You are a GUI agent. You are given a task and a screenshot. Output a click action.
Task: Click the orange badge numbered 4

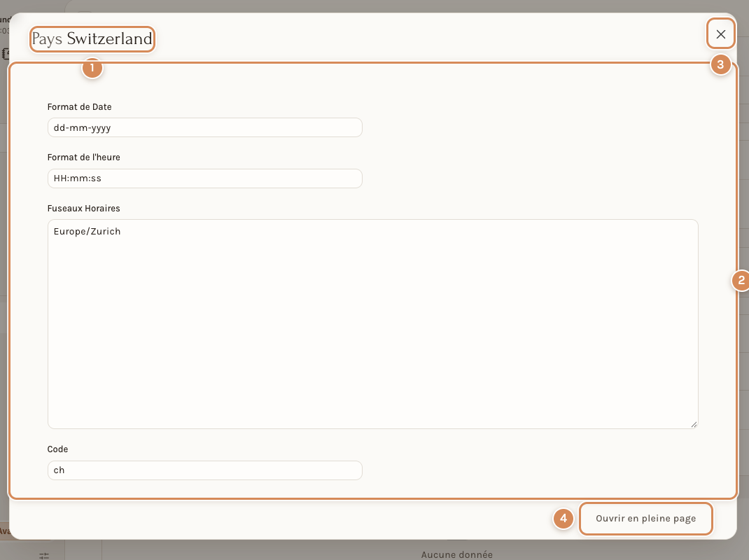[563, 519]
